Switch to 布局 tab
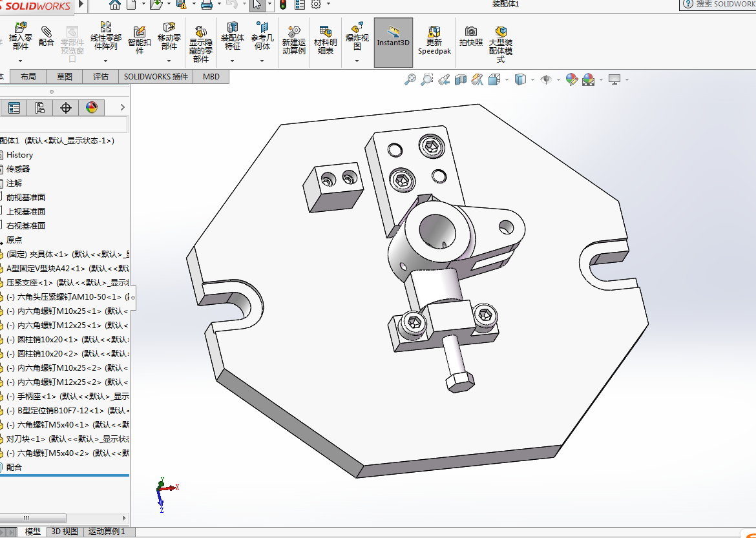Image resolution: width=756 pixels, height=538 pixels. click(x=28, y=77)
